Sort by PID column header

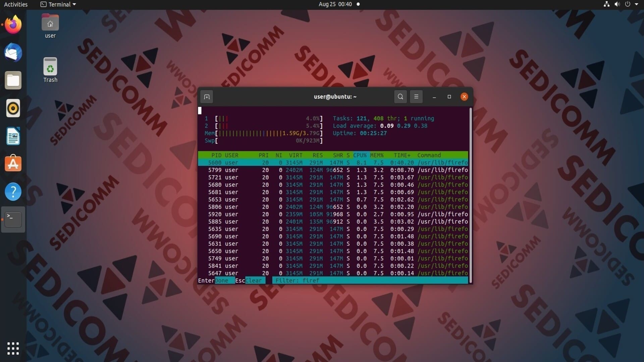[x=216, y=155]
